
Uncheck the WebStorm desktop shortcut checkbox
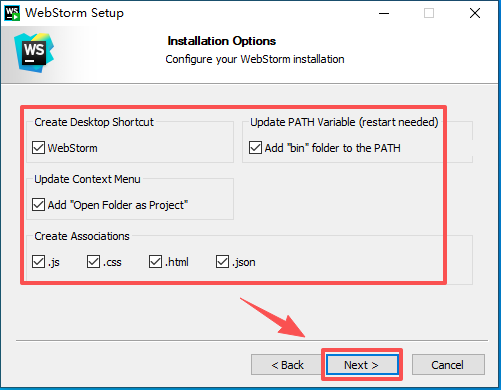(38, 148)
